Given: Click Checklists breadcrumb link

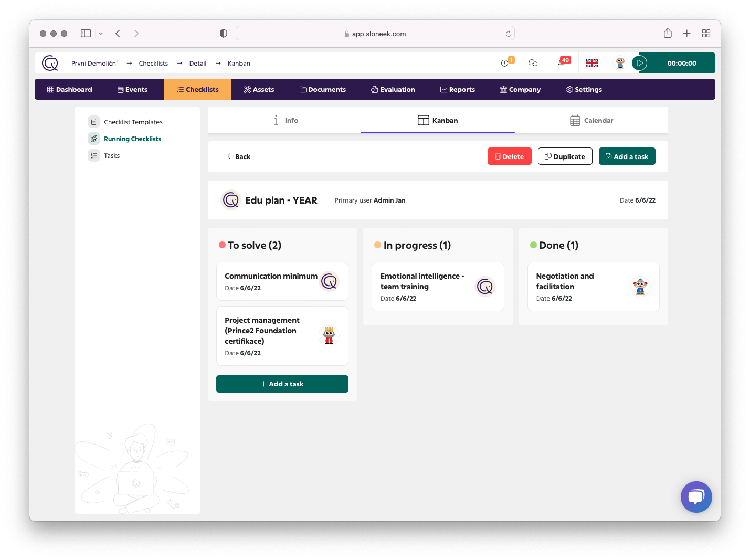Looking at the screenshot, I should click(x=153, y=63).
